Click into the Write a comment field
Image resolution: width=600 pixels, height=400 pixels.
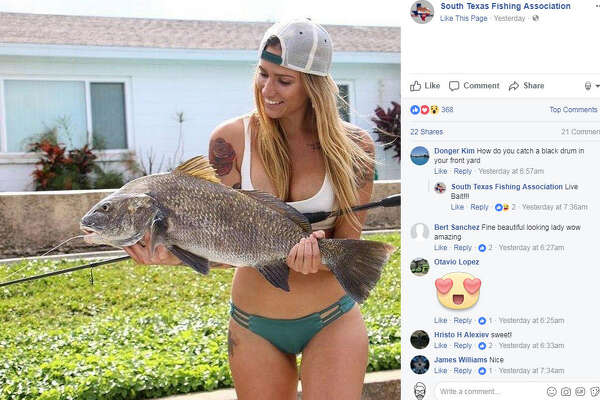tap(489, 391)
